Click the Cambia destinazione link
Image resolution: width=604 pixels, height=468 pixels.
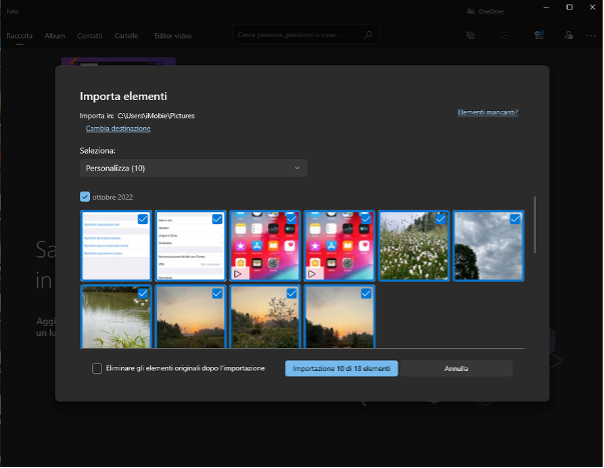click(118, 129)
